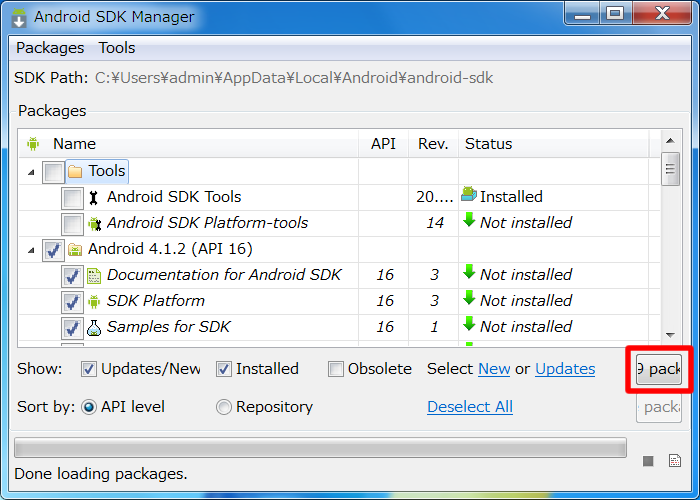The width and height of the screenshot is (700, 500).
Task: Click the 'Done loading packages.' status text
Action: [101, 474]
